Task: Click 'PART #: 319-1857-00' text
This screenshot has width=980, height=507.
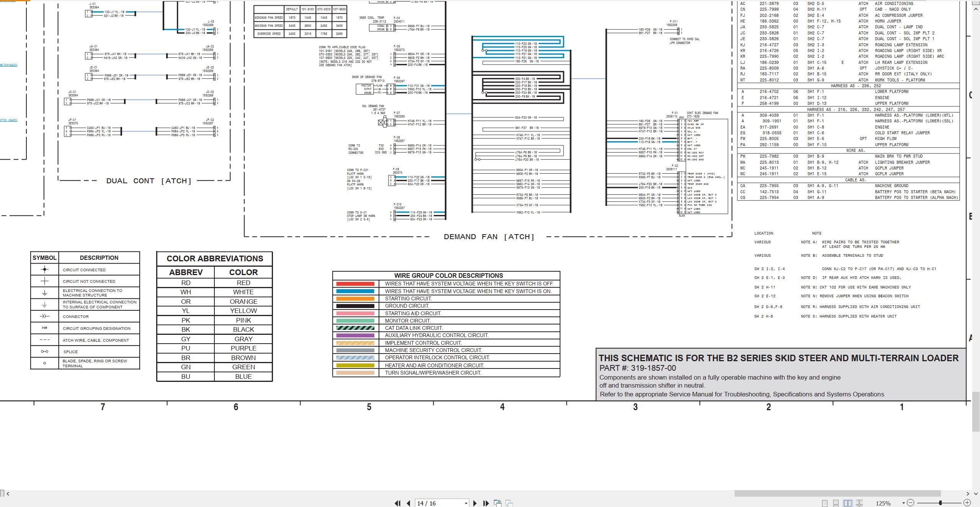Action: (x=637, y=368)
